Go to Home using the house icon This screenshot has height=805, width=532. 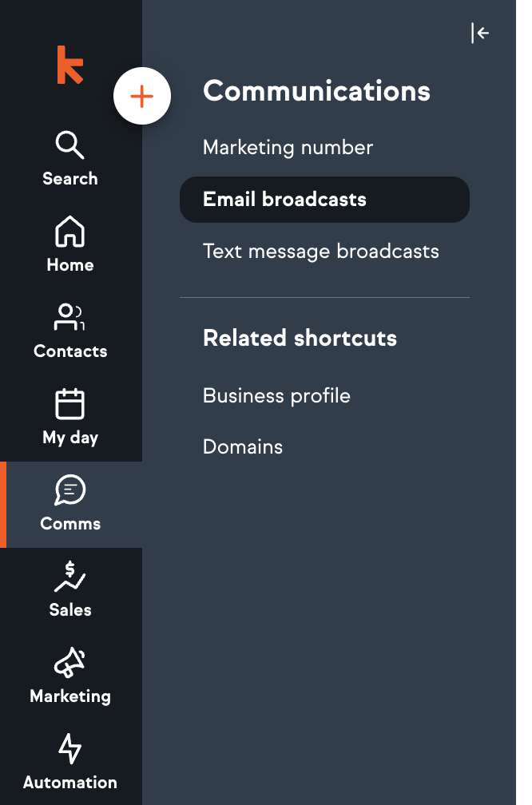point(69,232)
